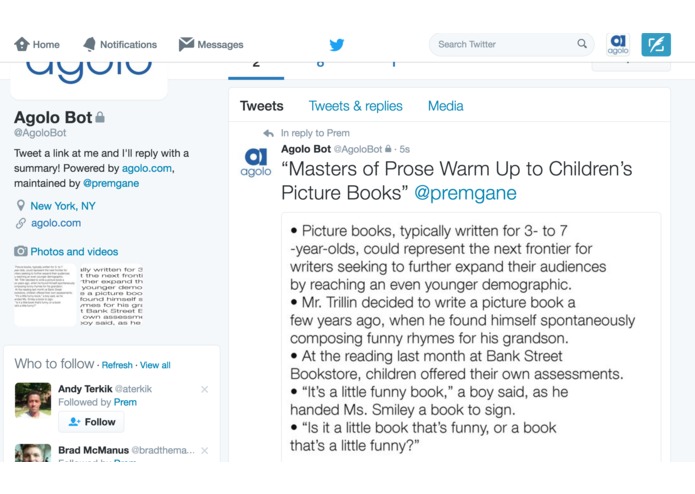The image size is (695, 494).
Task: Open Messages in the top bar
Action: click(x=211, y=44)
